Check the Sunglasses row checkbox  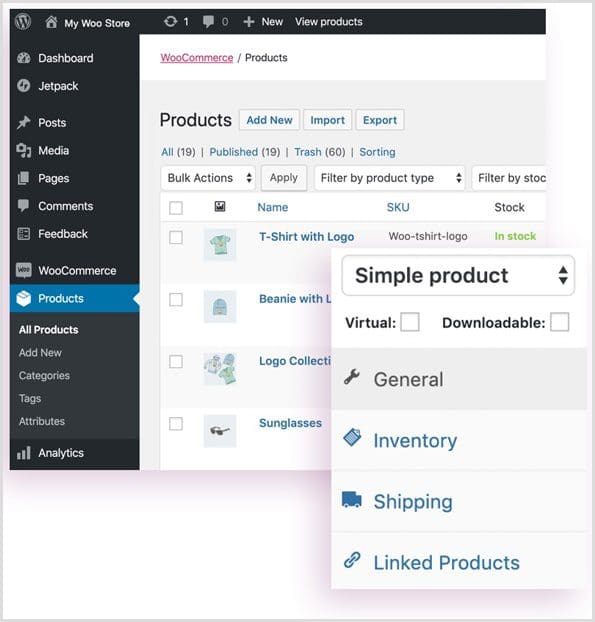click(176, 424)
